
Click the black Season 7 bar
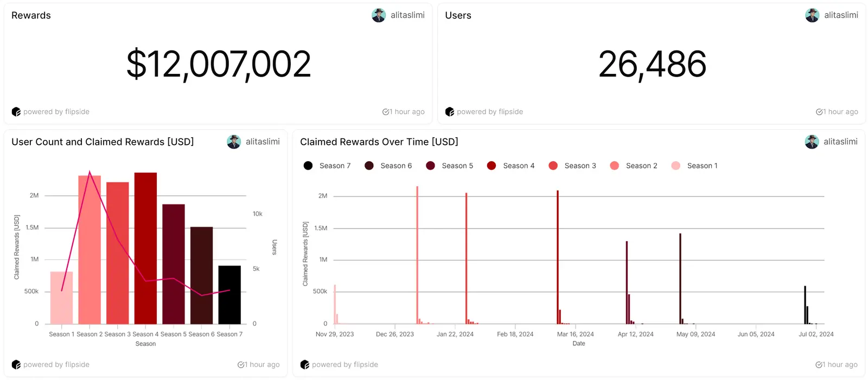click(229, 295)
